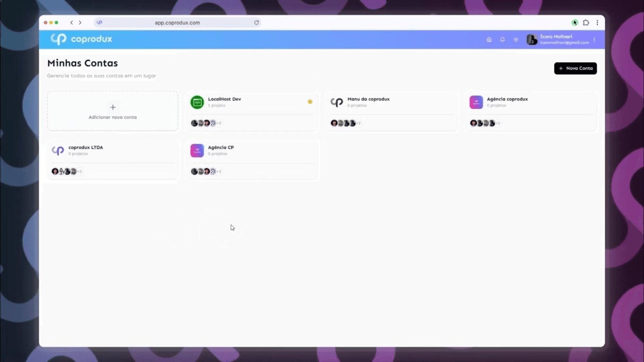
Task: Click the icaromolinari@gmail.com email text
Action: click(x=564, y=43)
